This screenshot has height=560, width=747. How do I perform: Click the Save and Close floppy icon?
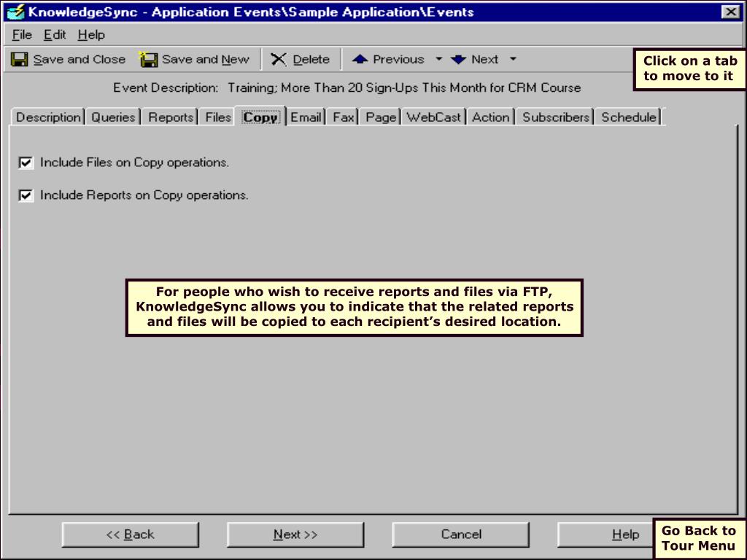tap(20, 60)
